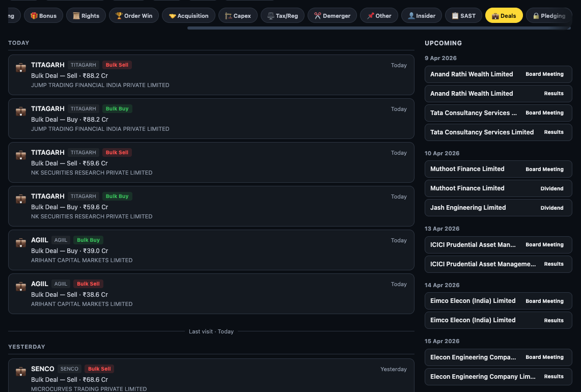Open ICICI Prudential Results entry
581x392 pixels.
(x=498, y=264)
